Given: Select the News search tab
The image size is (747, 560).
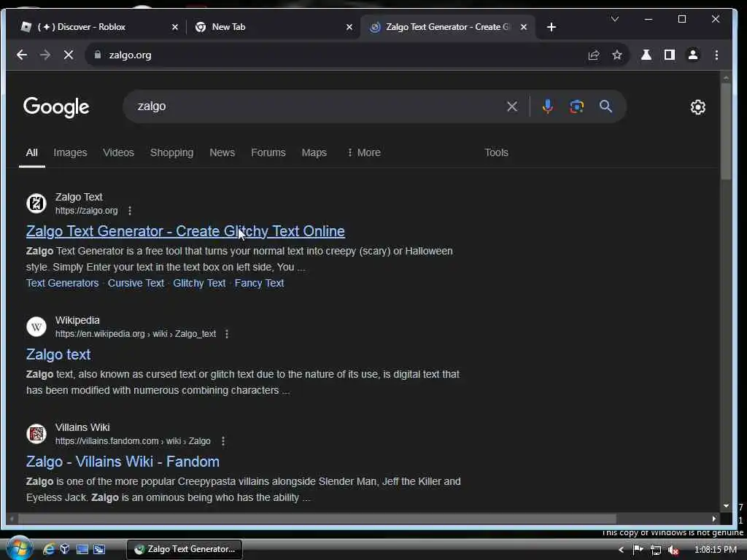Looking at the screenshot, I should pos(222,152).
